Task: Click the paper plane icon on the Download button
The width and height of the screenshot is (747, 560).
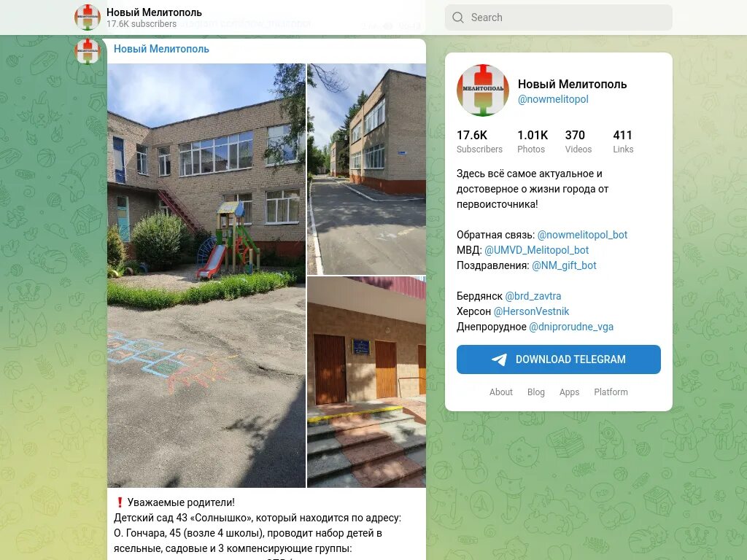Action: point(499,359)
